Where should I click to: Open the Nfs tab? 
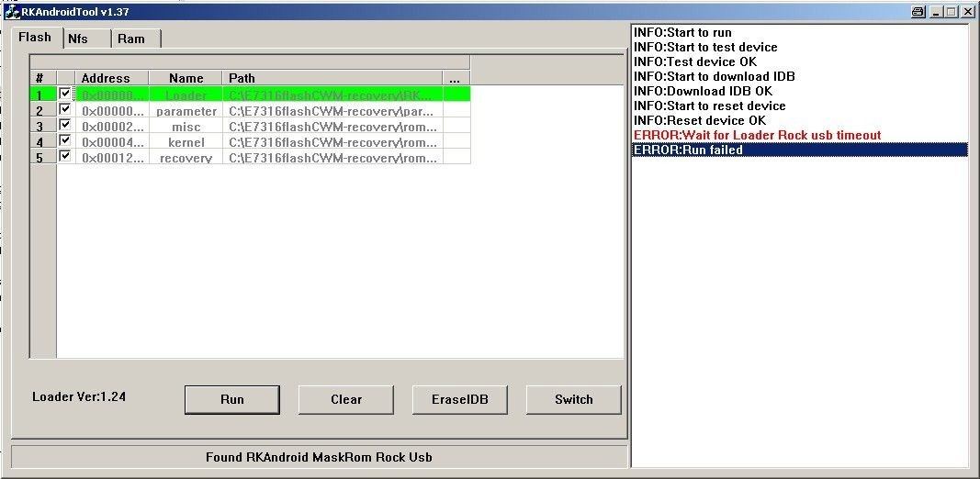pos(86,39)
